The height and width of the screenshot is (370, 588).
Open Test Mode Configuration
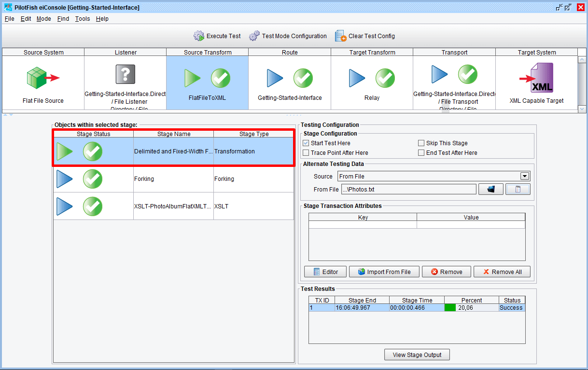(288, 36)
